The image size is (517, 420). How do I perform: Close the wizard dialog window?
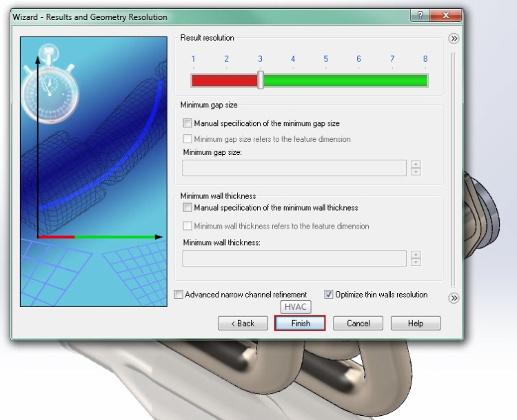coord(446,15)
